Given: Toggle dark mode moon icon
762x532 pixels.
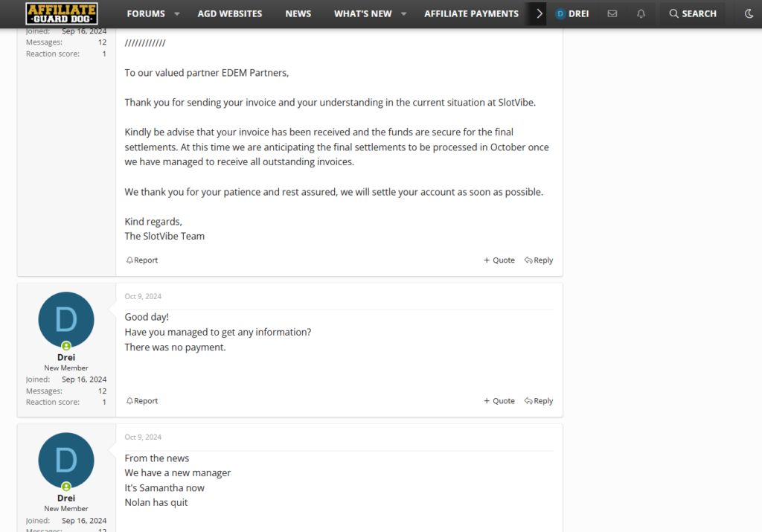Looking at the screenshot, I should point(749,13).
